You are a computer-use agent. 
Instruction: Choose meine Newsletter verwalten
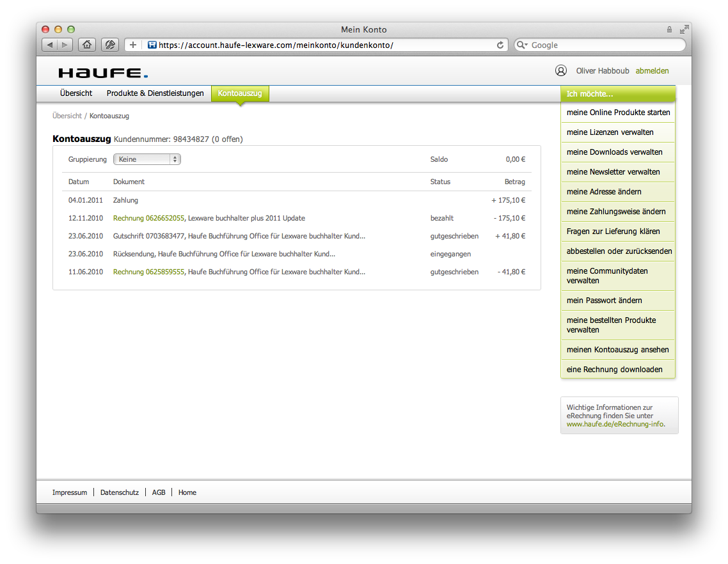pos(618,172)
